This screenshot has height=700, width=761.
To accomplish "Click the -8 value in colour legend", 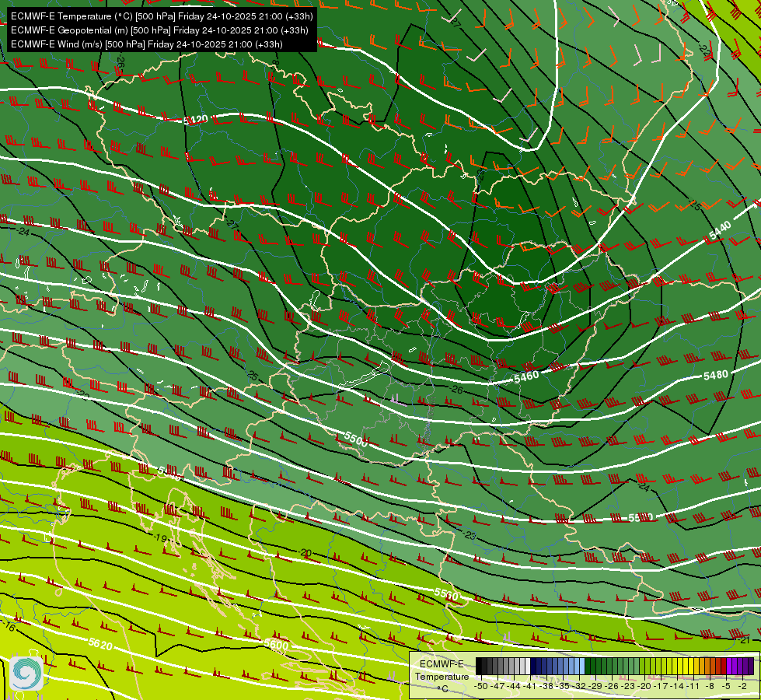I will [x=710, y=686].
